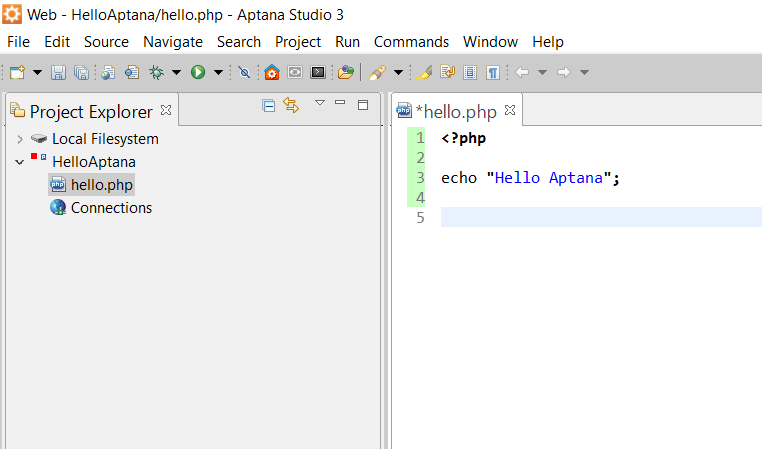Open the Forward history dropdown arrow
Image resolution: width=762 pixels, height=449 pixels.
[585, 72]
